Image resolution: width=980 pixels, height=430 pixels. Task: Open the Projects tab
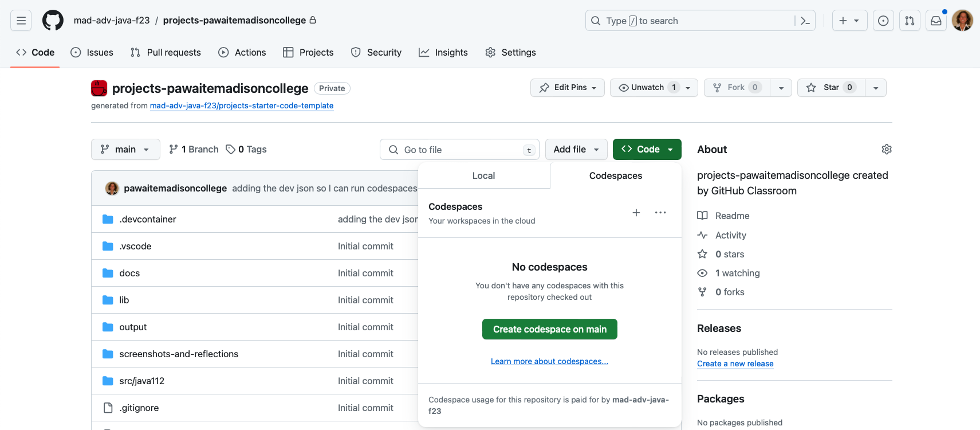(308, 52)
